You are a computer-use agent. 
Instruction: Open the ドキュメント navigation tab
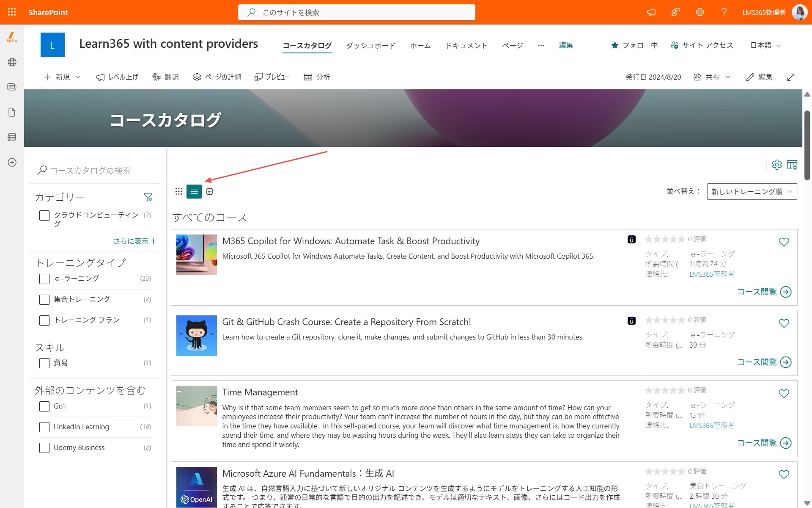[466, 45]
